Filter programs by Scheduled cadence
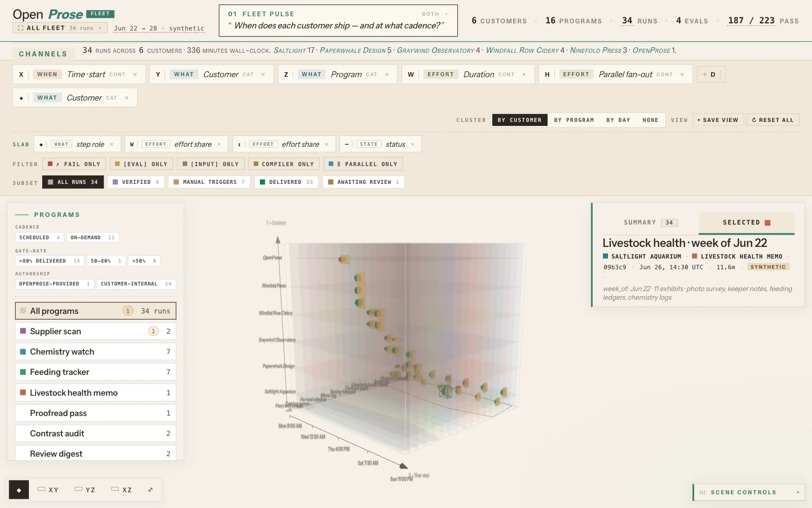Screen dimensions: 812x508 [x=40, y=237]
